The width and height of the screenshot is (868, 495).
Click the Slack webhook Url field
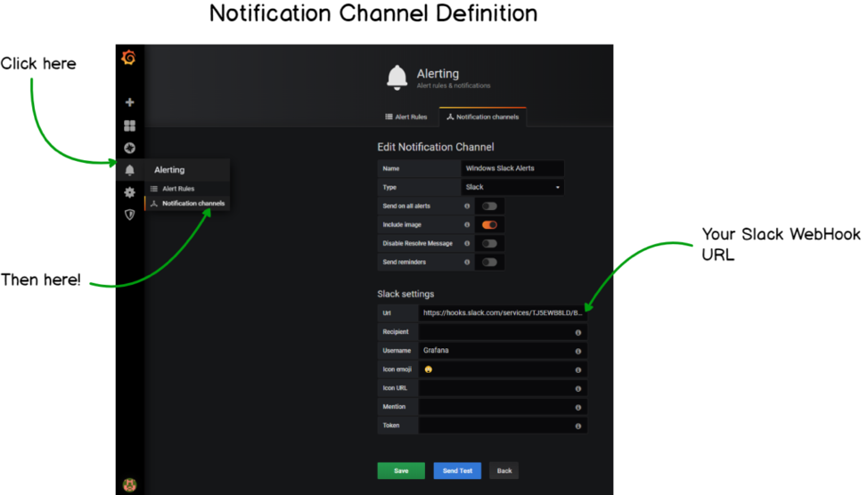point(502,313)
